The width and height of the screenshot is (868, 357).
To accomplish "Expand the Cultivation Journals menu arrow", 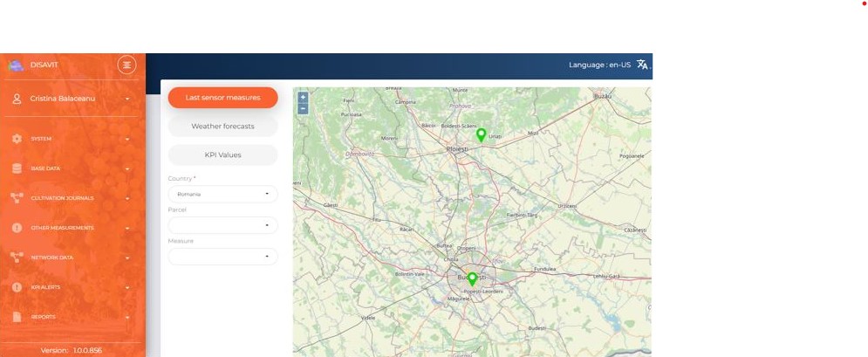I will [128, 199].
